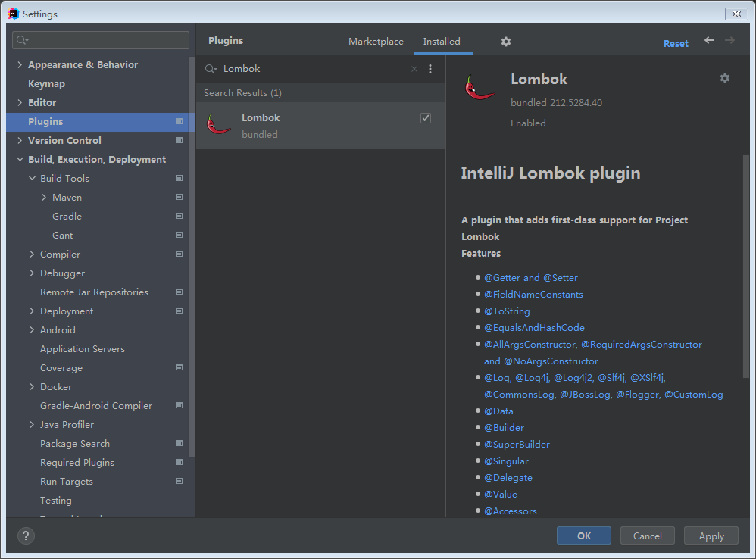Go forward with the right arrow
The width and height of the screenshot is (756, 559).
pos(730,40)
